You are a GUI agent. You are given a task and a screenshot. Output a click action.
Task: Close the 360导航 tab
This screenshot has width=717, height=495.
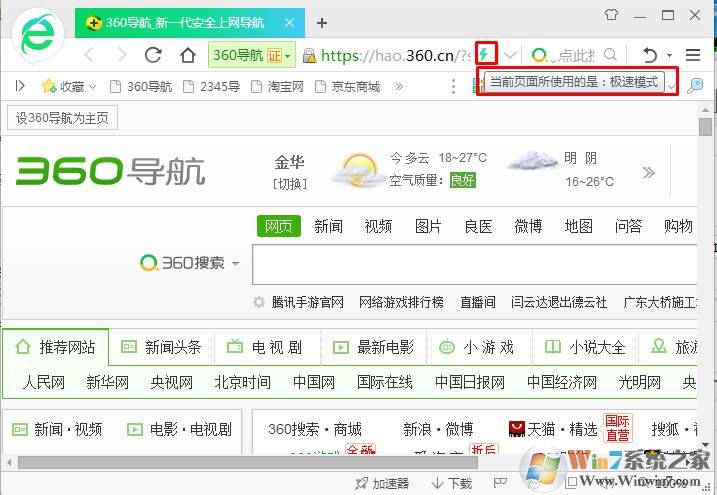click(289, 22)
